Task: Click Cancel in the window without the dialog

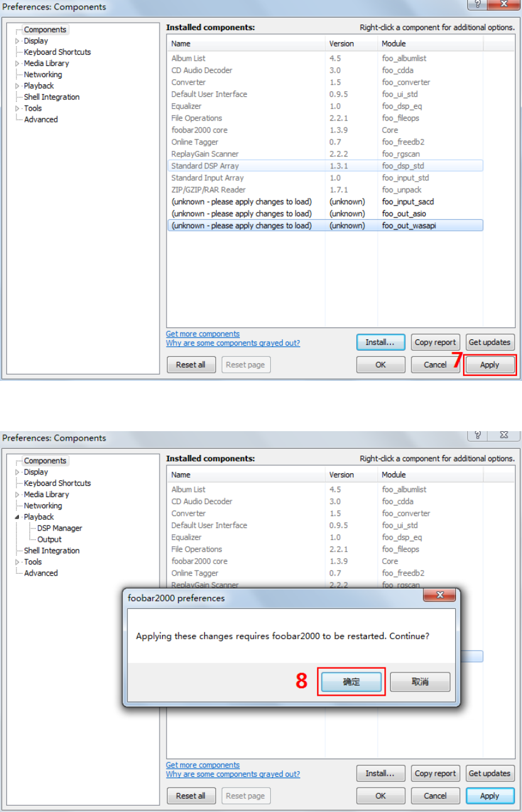Action: 435,365
